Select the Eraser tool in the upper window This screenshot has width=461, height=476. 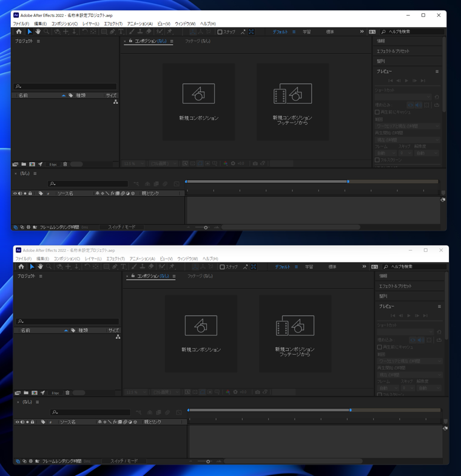149,32
